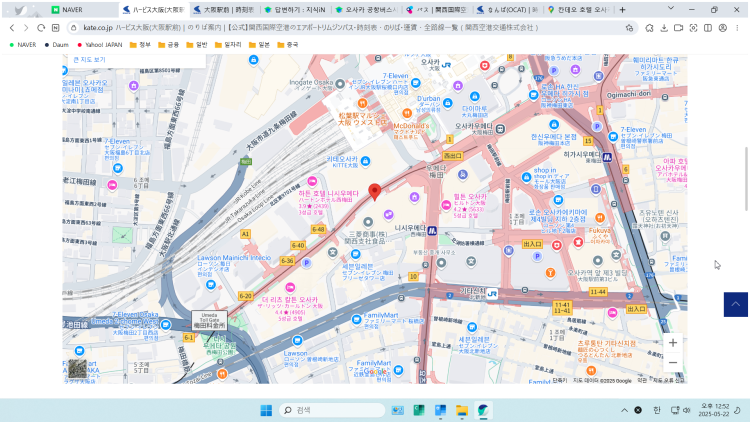Toggle the browser side panel icon

click(x=708, y=28)
